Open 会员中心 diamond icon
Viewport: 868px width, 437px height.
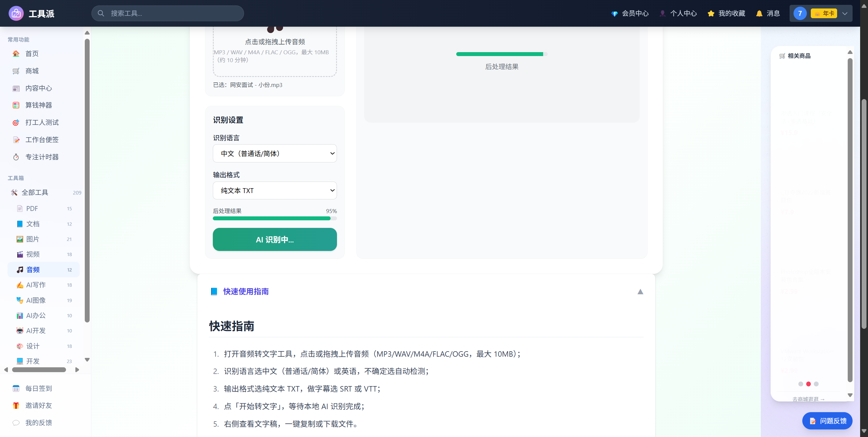pos(615,14)
